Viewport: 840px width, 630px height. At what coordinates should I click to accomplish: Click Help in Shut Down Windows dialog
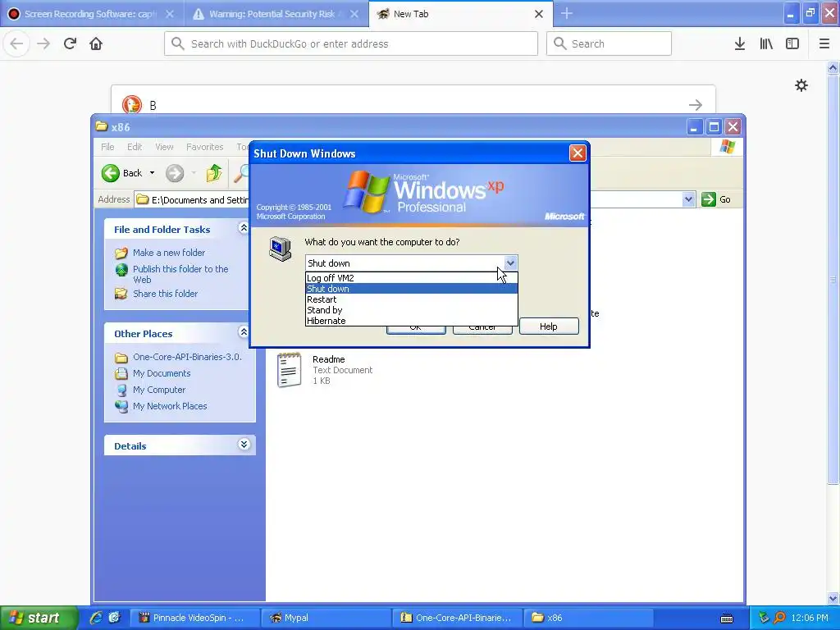click(x=549, y=326)
